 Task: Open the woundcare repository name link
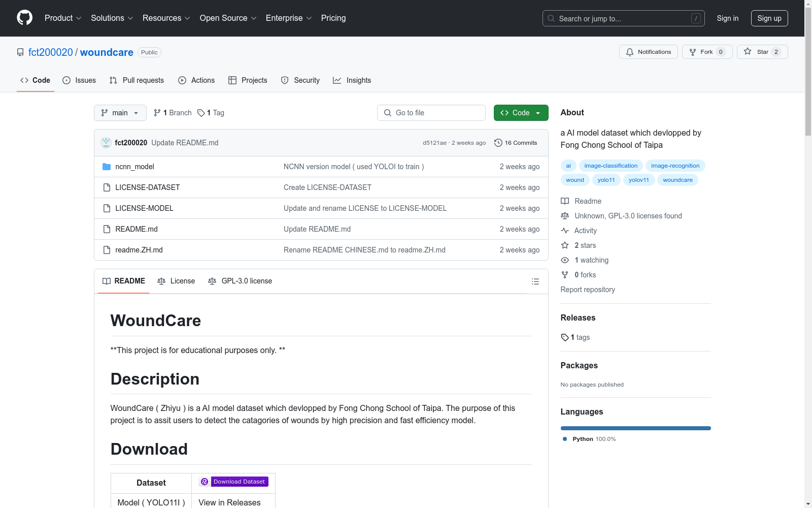tap(107, 52)
